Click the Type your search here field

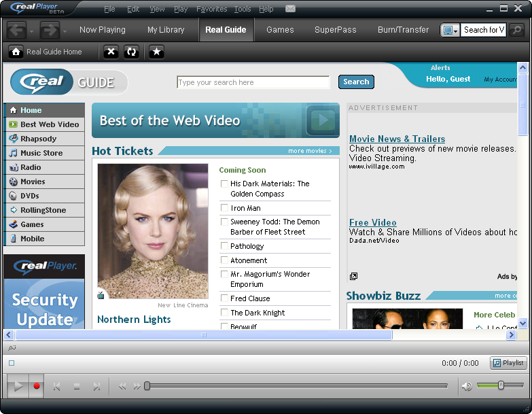pyautogui.click(x=253, y=82)
